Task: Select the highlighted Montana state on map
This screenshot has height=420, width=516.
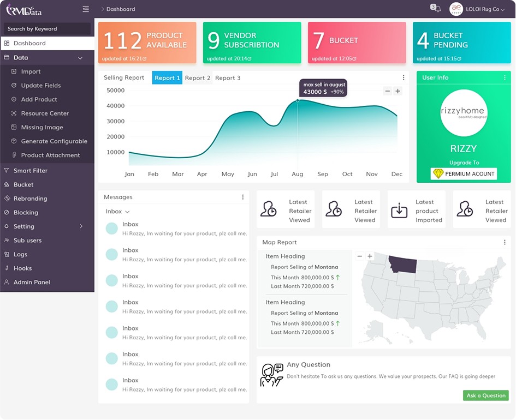Action: 404,265
